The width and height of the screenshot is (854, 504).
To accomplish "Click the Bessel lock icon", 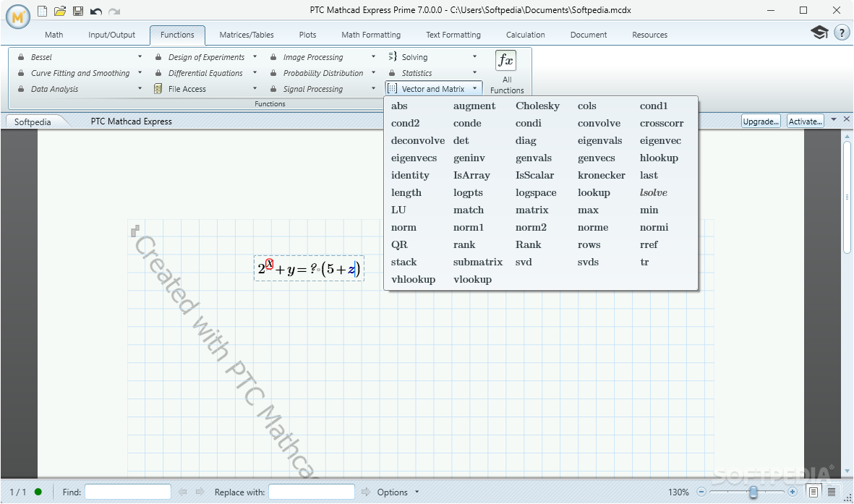I will tap(21, 56).
